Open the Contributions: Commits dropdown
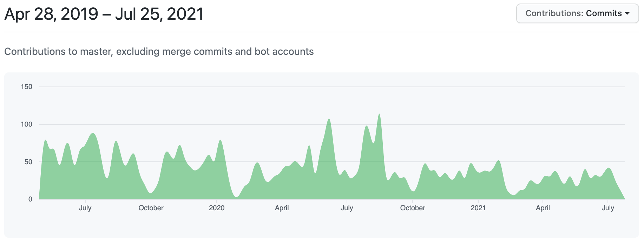The width and height of the screenshot is (644, 244). pyautogui.click(x=577, y=13)
